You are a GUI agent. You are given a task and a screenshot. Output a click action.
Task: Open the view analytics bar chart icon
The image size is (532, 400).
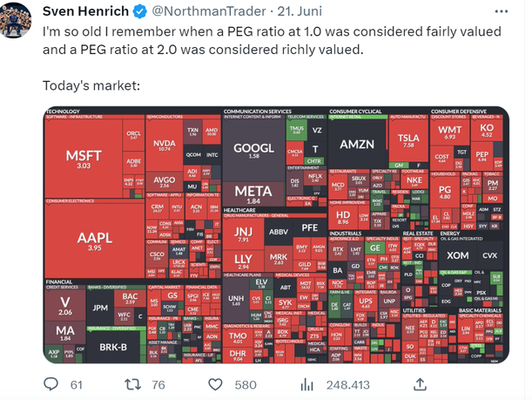[306, 383]
